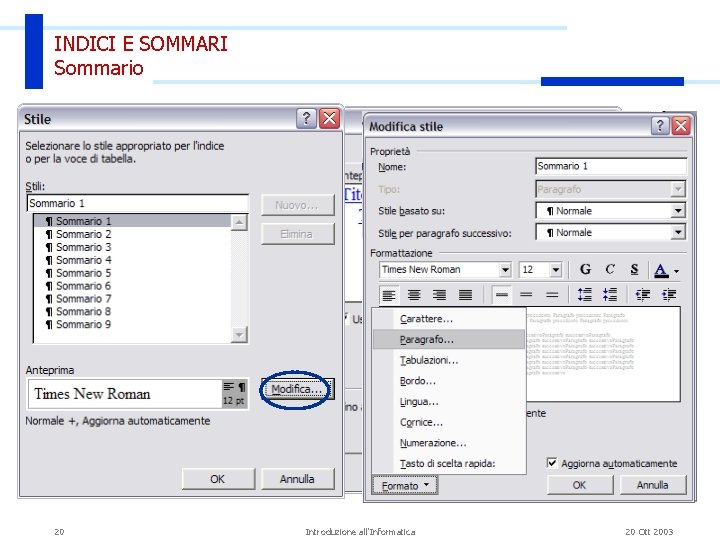The image size is (720, 540).
Task: Decrease paragraph spacing icon
Action: pos(610,295)
